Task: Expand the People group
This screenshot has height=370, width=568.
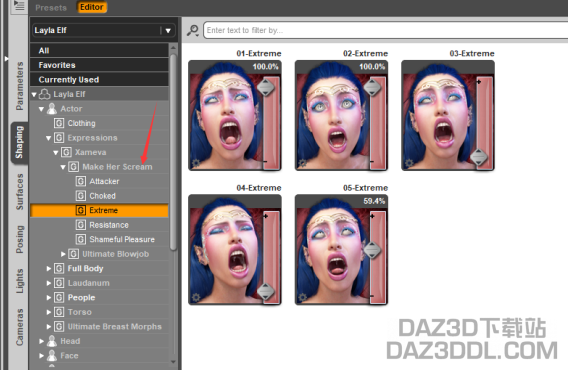Action: click(49, 298)
